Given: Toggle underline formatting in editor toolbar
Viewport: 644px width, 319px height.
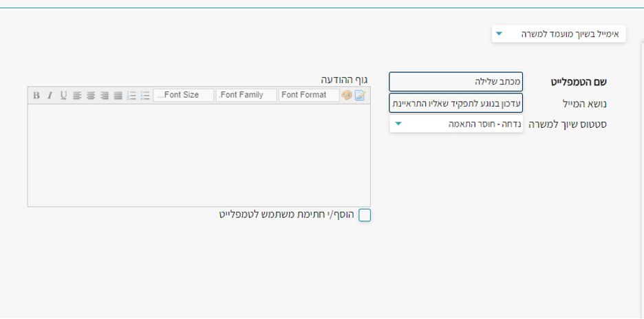Looking at the screenshot, I should (63, 95).
